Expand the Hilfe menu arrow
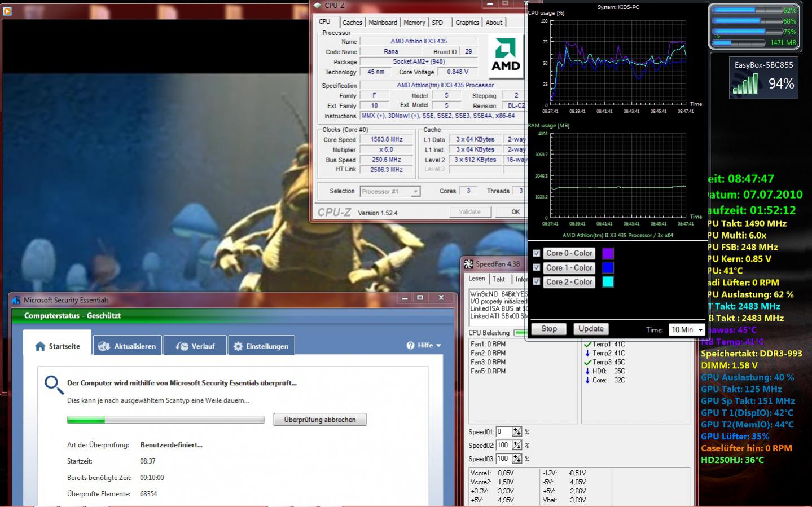The width and height of the screenshot is (812, 507). (438, 346)
